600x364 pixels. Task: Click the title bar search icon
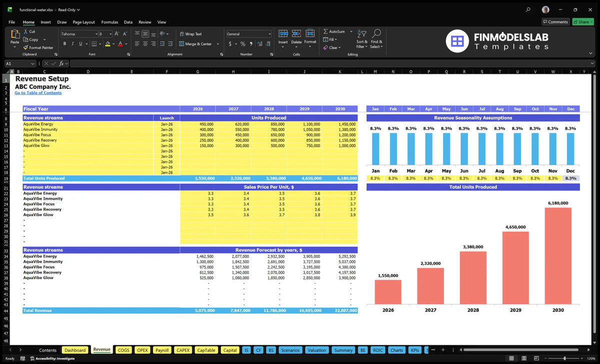pyautogui.click(x=528, y=9)
